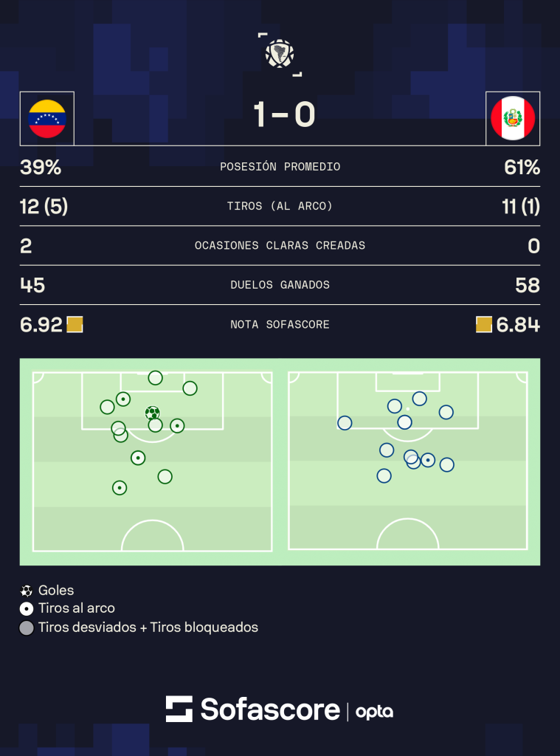Click the Duelos Ganados stat label
The width and height of the screenshot is (560, 756).
click(x=280, y=285)
